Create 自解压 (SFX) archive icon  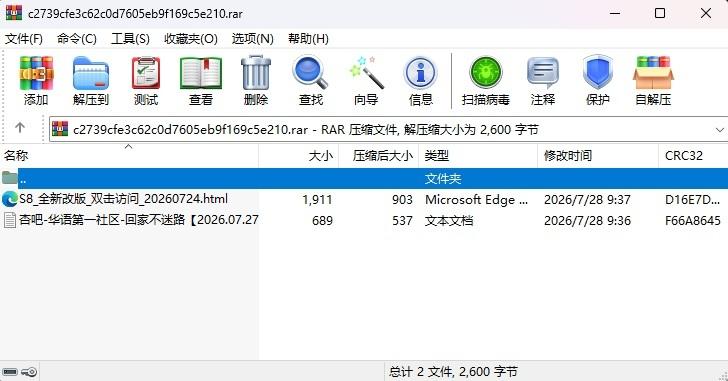653,73
